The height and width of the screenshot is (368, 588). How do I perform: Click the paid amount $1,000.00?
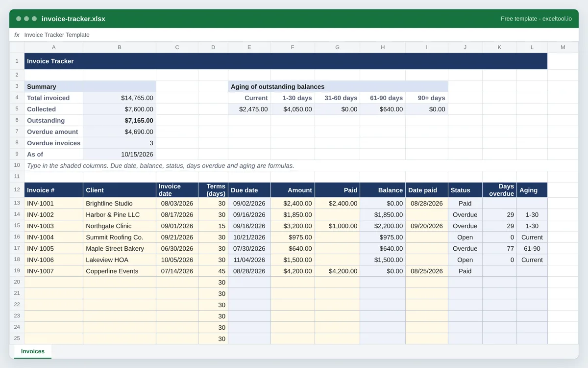coord(337,226)
